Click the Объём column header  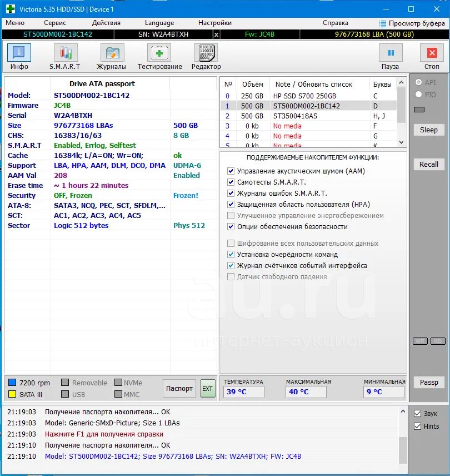point(252,85)
